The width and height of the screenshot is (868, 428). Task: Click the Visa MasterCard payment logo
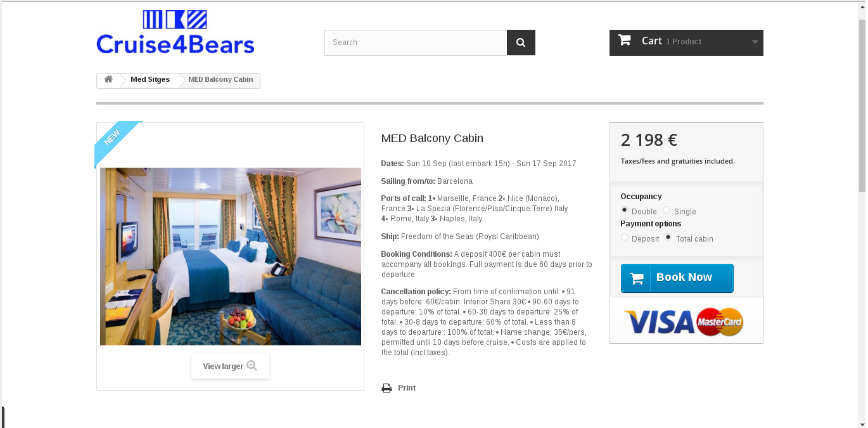point(684,321)
